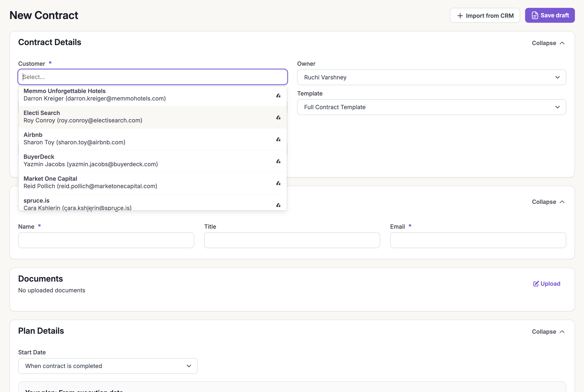The width and height of the screenshot is (584, 392).
Task: Open Start Date dropdown
Action: tap(108, 366)
